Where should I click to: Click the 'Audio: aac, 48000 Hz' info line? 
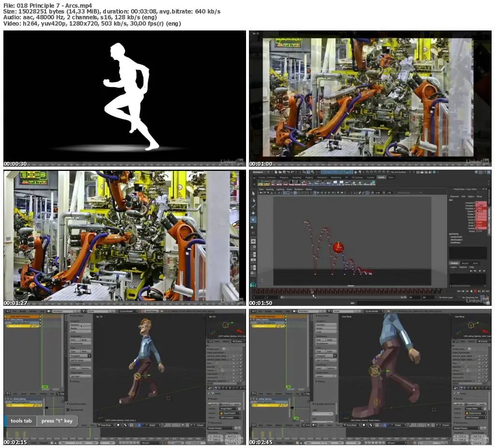click(x=80, y=17)
